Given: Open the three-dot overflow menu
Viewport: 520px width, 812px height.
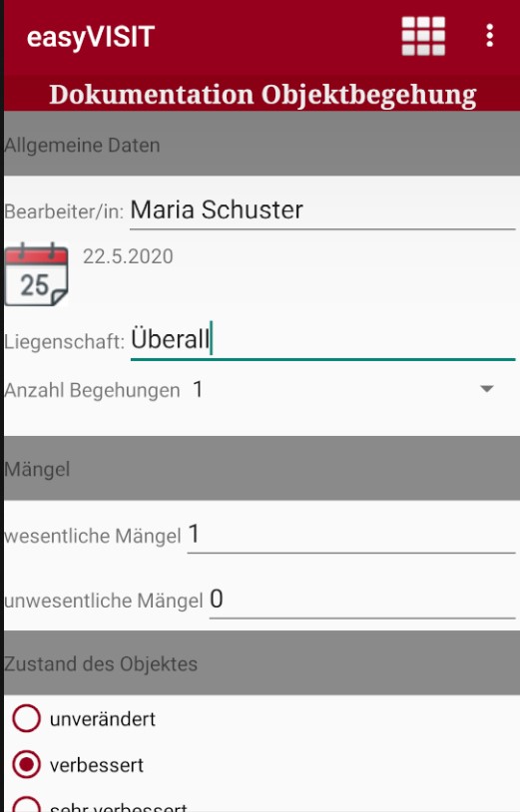Looking at the screenshot, I should pos(489,36).
